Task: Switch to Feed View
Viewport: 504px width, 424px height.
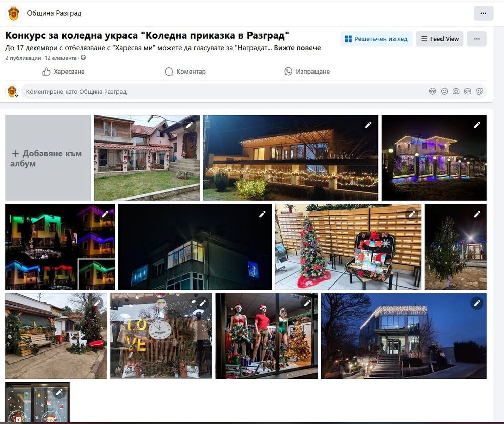Action: tap(439, 38)
